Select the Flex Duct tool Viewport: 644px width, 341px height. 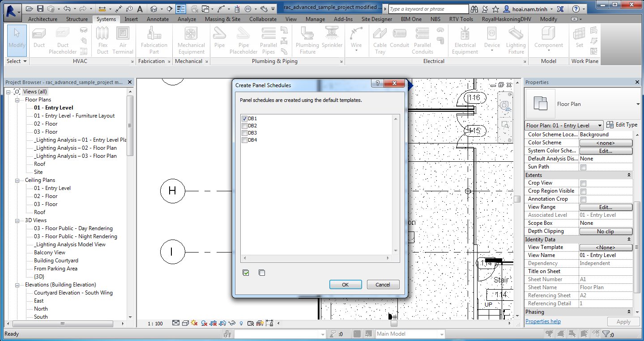point(102,40)
